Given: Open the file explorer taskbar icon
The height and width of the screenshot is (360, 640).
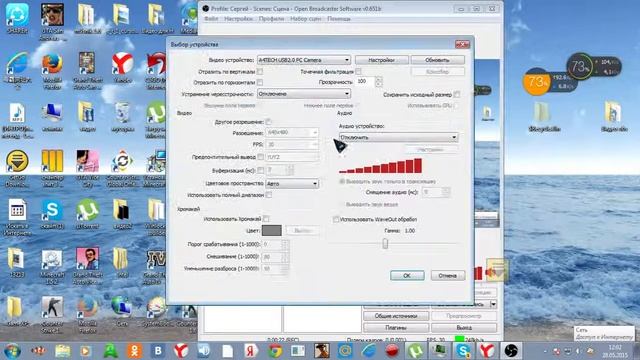Looking at the screenshot, I should pyautogui.click(x=62, y=351).
